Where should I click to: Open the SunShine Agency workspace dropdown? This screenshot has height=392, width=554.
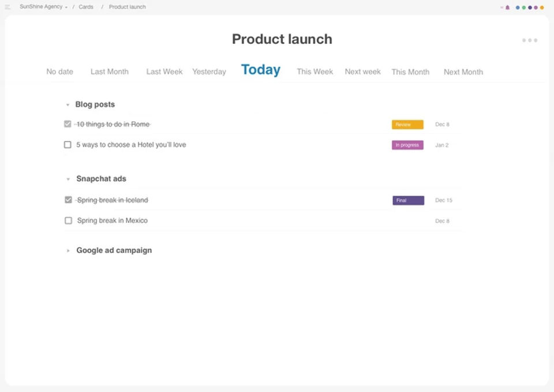tap(43, 7)
